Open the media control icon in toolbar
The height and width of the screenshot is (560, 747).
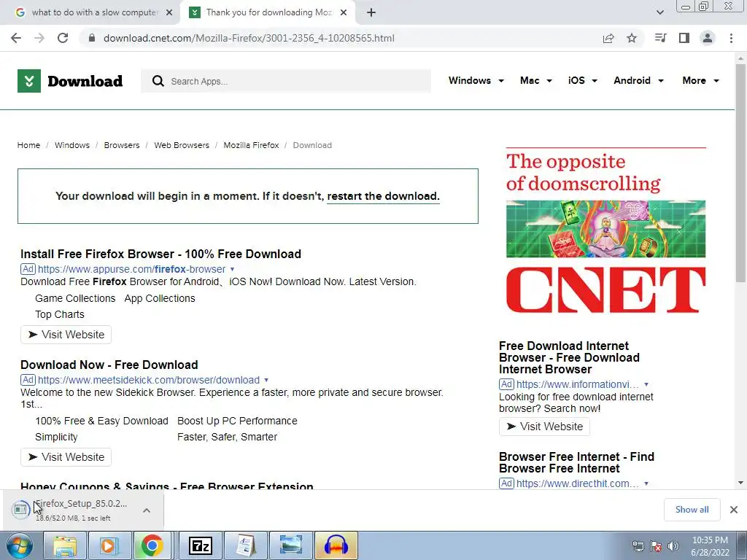[660, 38]
